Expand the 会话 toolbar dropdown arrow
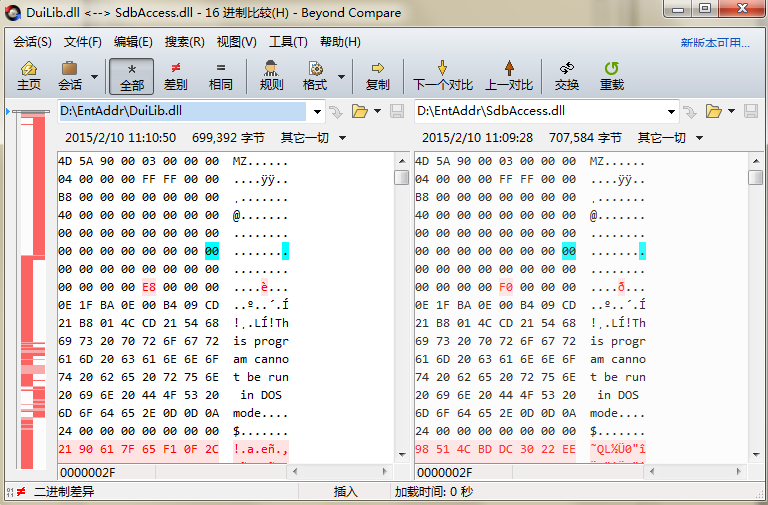 pyautogui.click(x=95, y=76)
